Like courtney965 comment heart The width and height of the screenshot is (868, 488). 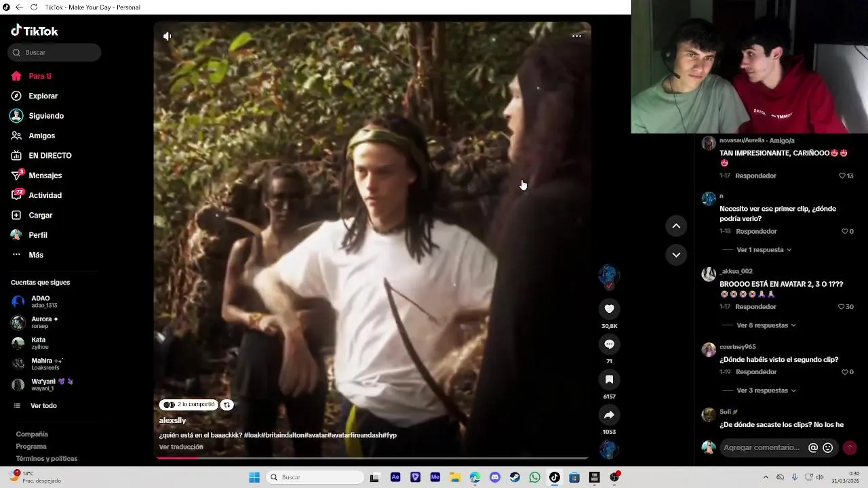coord(844,372)
